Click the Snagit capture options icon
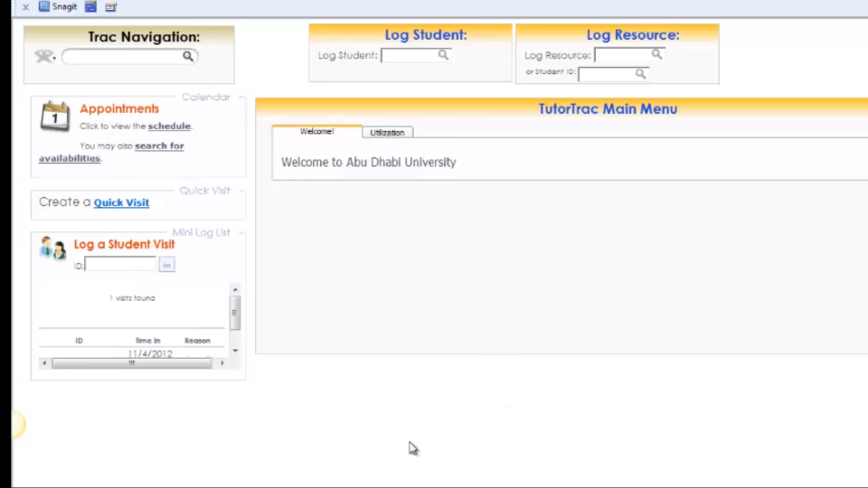Viewport: 868px width, 488px height. point(110,6)
